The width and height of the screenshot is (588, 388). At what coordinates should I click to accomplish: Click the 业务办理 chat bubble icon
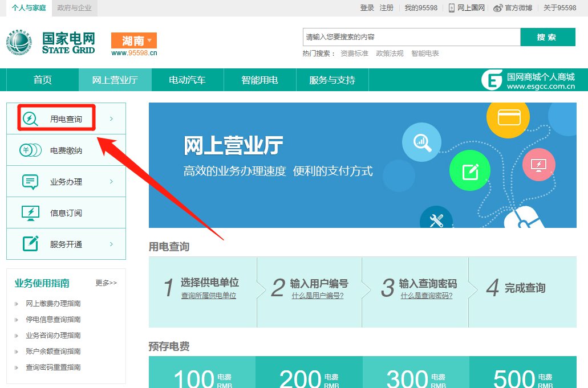[x=30, y=182]
